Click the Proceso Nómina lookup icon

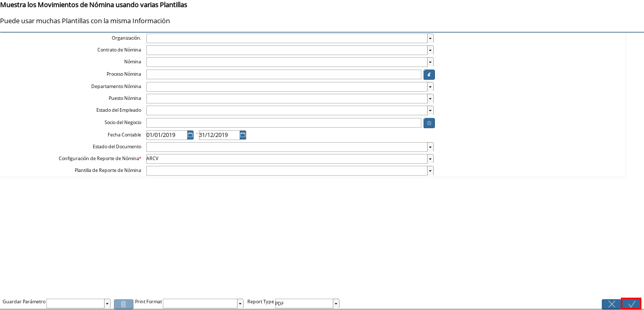pos(429,75)
